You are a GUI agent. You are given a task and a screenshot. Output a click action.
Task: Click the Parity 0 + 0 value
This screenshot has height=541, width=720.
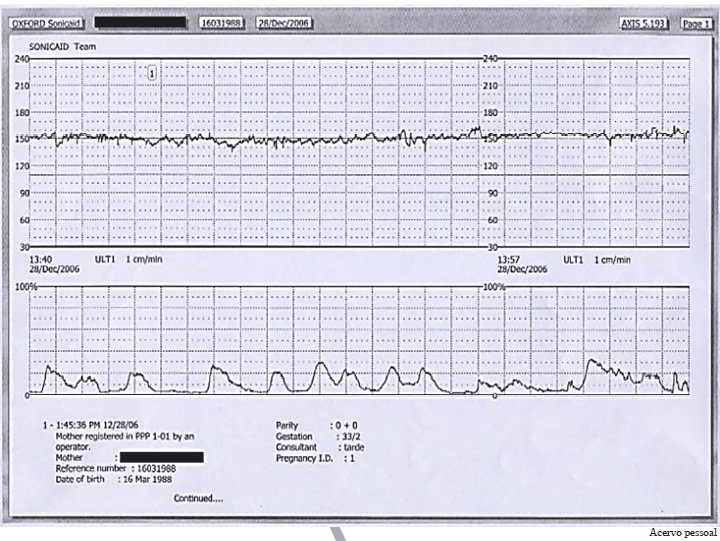click(x=351, y=426)
